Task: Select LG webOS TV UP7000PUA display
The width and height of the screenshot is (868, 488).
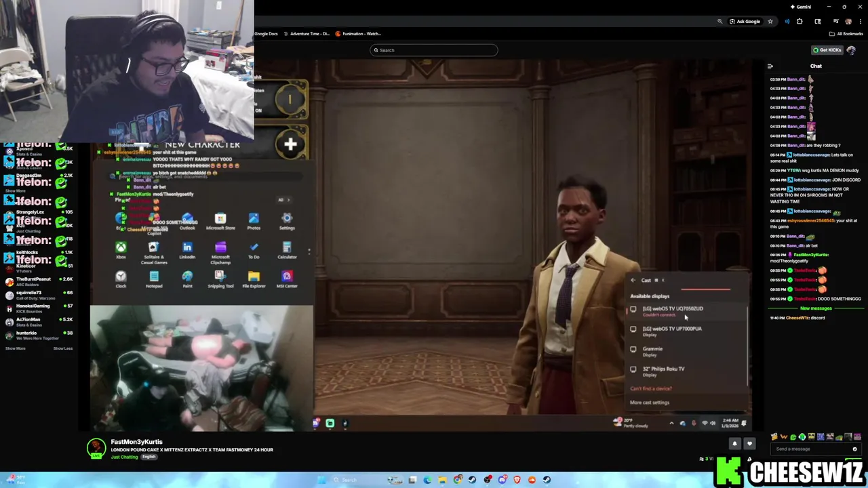Action: coord(686,331)
